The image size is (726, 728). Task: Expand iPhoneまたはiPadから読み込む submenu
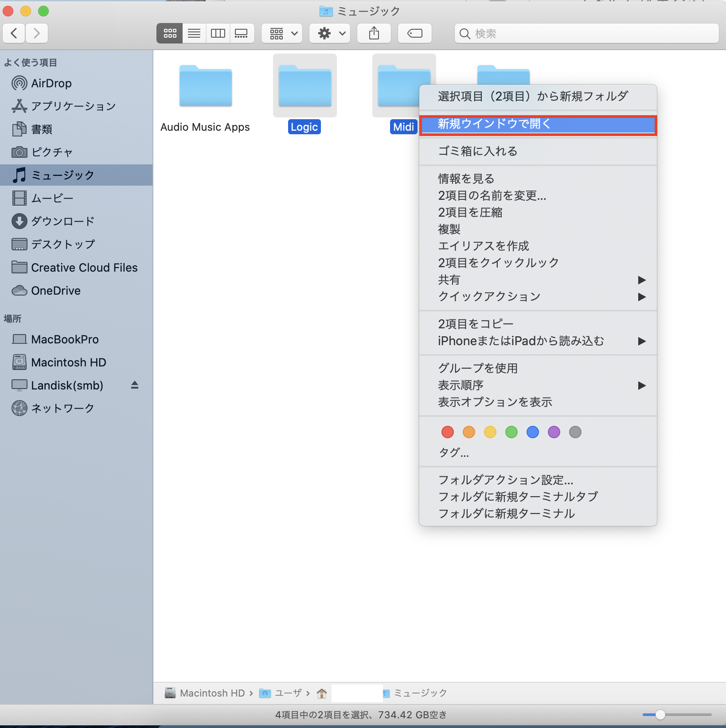(538, 341)
